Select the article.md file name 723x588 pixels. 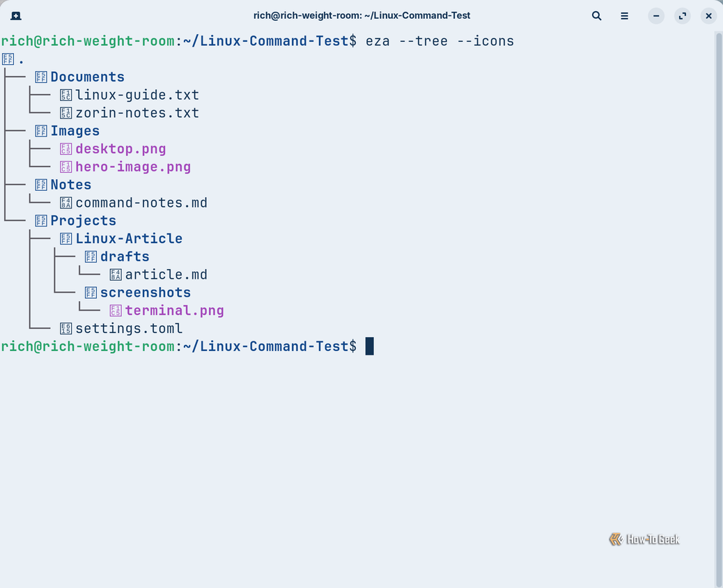(166, 275)
